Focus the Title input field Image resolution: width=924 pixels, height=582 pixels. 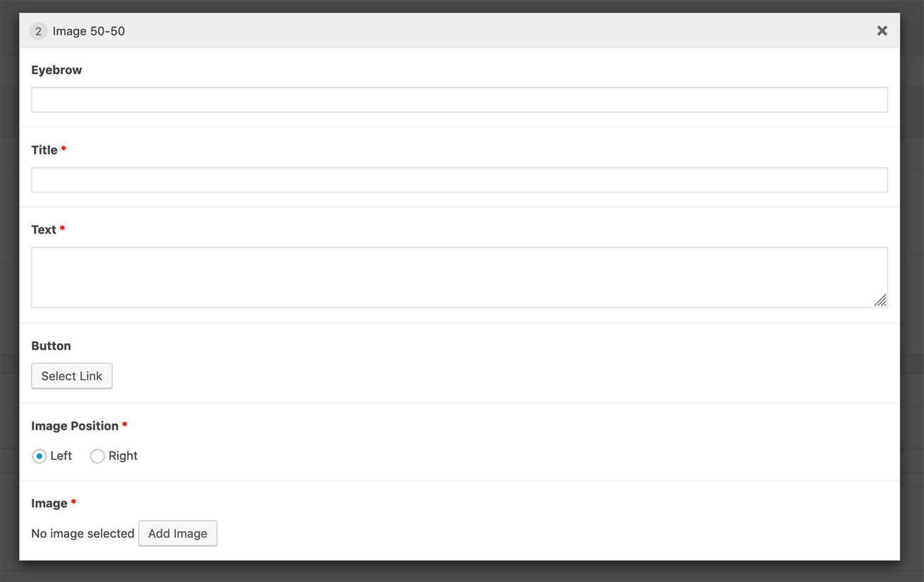pos(459,180)
